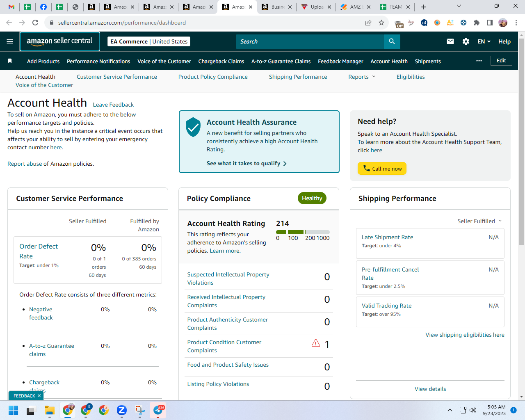Open Telegram from the taskbar
This screenshot has height=420, width=525.
159,410
